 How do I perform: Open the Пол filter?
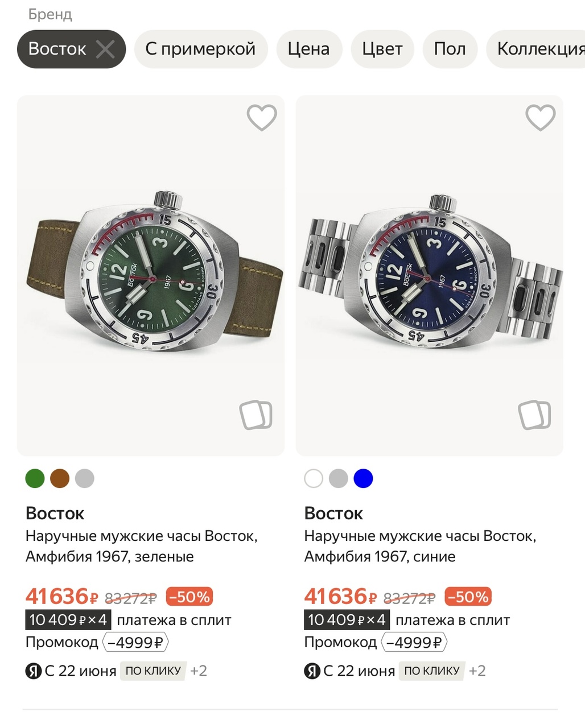point(450,49)
